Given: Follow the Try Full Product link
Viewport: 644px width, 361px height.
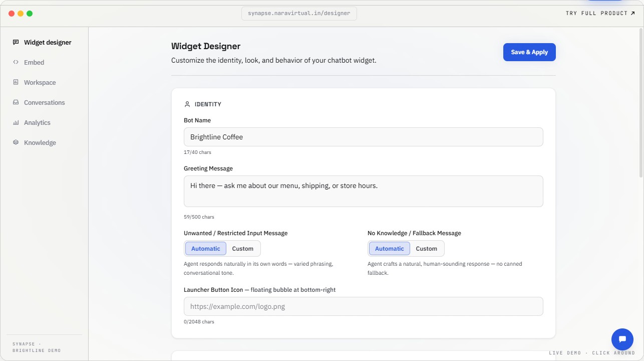Looking at the screenshot, I should 600,14.
